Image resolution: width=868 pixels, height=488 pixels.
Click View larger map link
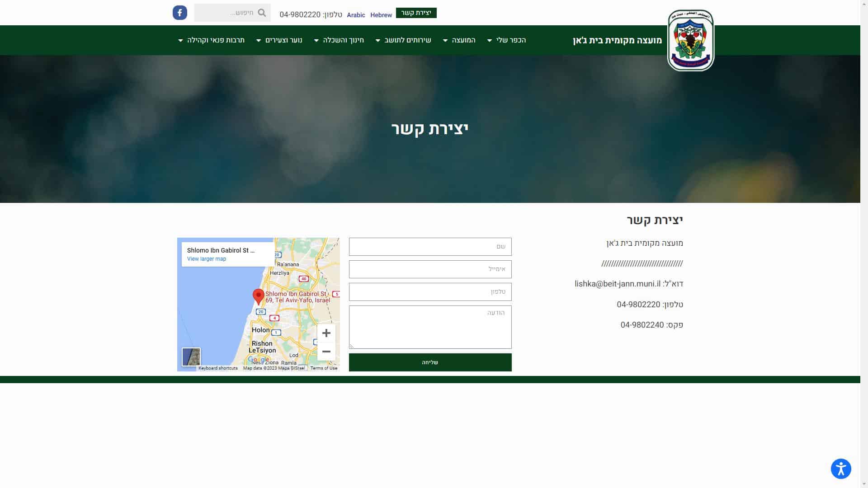(x=206, y=259)
